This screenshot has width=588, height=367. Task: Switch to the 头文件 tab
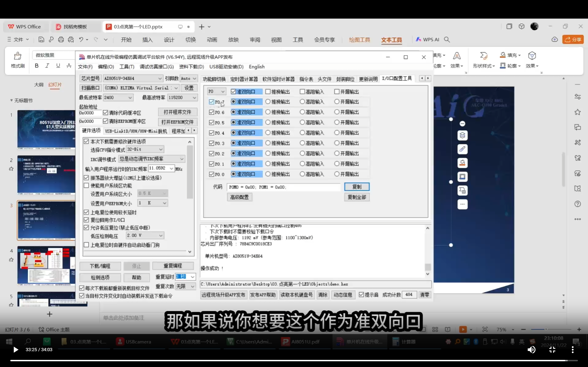pos(325,79)
